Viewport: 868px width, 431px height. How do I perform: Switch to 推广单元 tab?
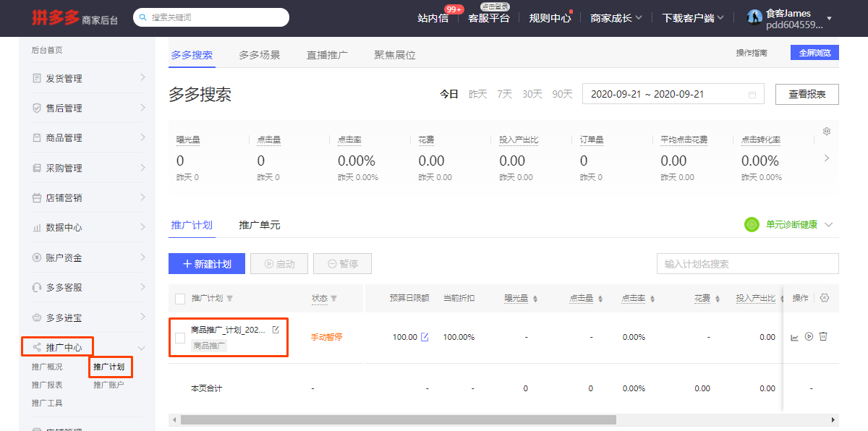(260, 225)
